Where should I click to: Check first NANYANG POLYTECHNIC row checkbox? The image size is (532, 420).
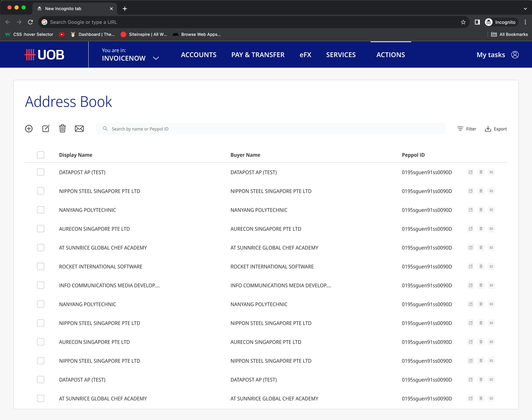[41, 210]
